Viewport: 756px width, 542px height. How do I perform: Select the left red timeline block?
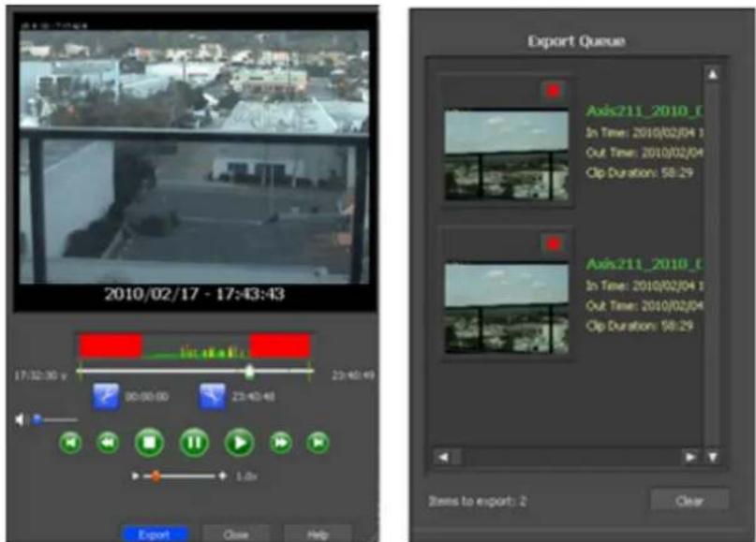click(111, 346)
